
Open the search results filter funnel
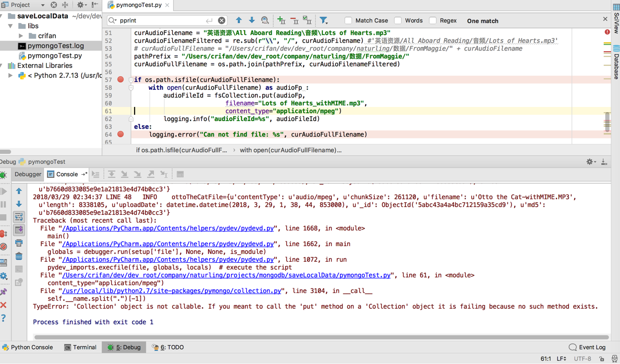324,20
